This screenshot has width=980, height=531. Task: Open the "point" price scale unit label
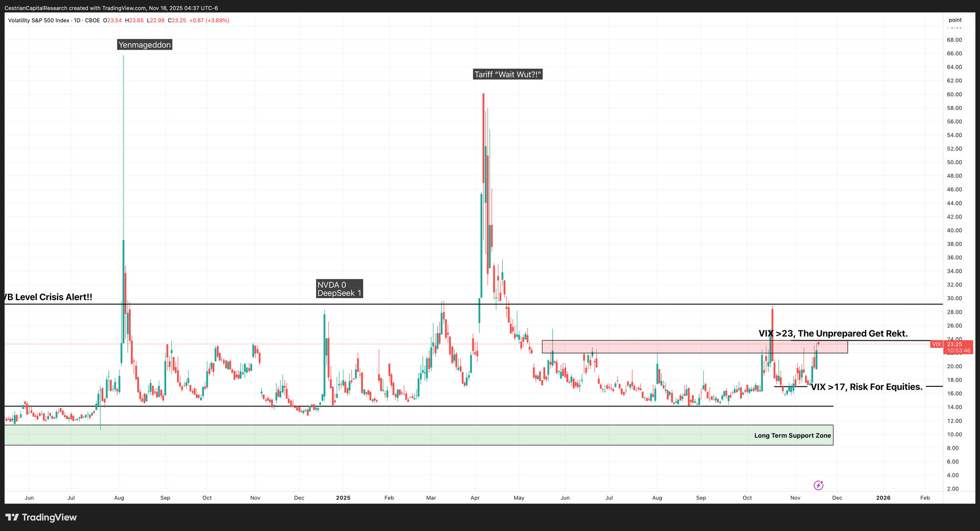click(955, 20)
